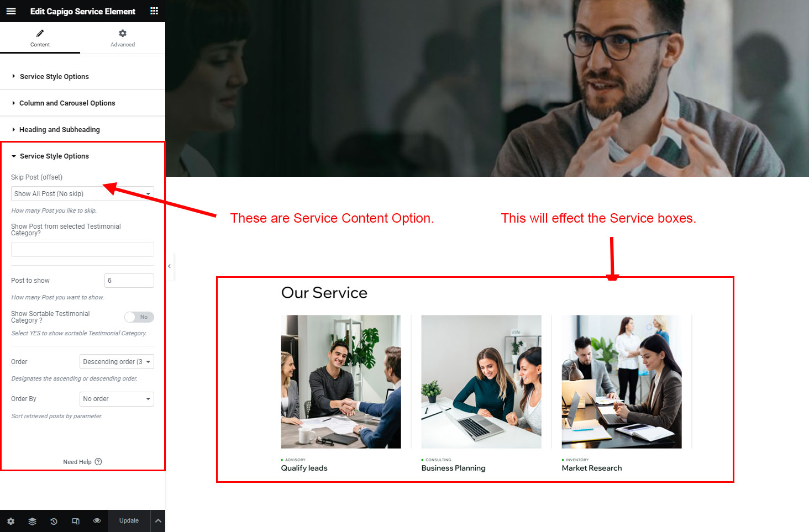Open the revision History icon

click(x=54, y=521)
